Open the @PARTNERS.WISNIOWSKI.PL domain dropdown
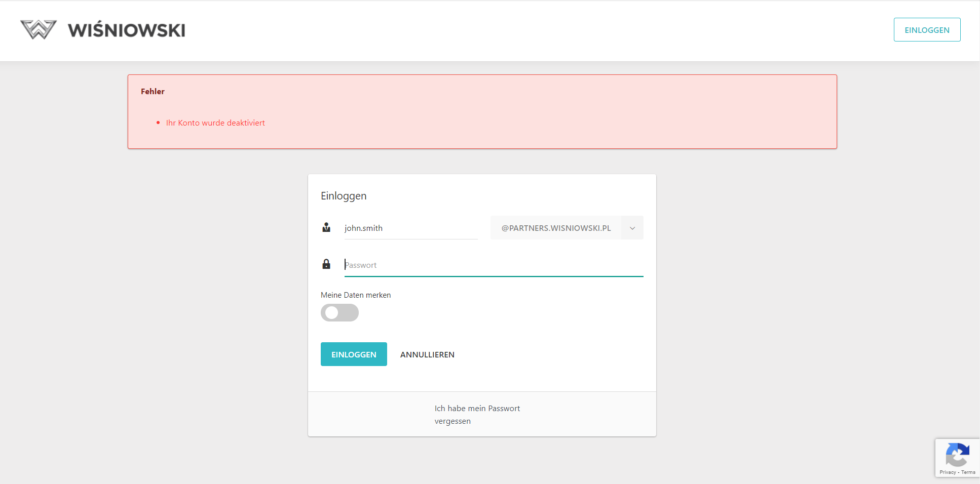980x484 pixels. click(556, 228)
